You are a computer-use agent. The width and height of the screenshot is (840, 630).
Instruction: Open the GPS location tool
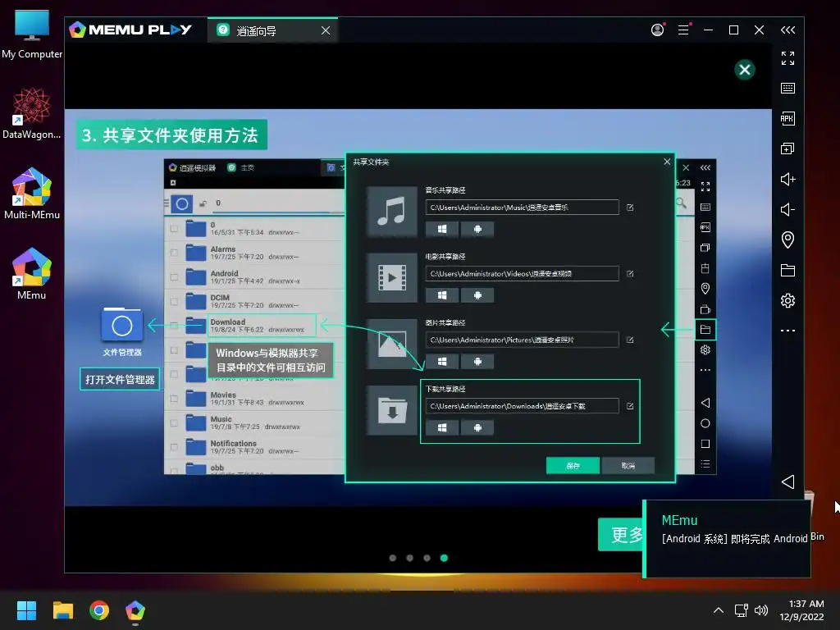[787, 240]
